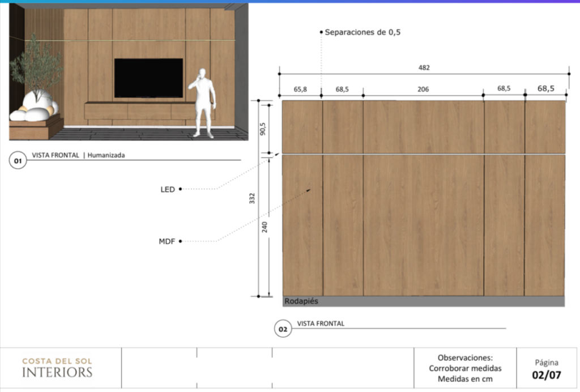Viewport: 580px width, 392px height.
Task: Click the Costa del Sol Interiors logo
Action: [x=57, y=368]
